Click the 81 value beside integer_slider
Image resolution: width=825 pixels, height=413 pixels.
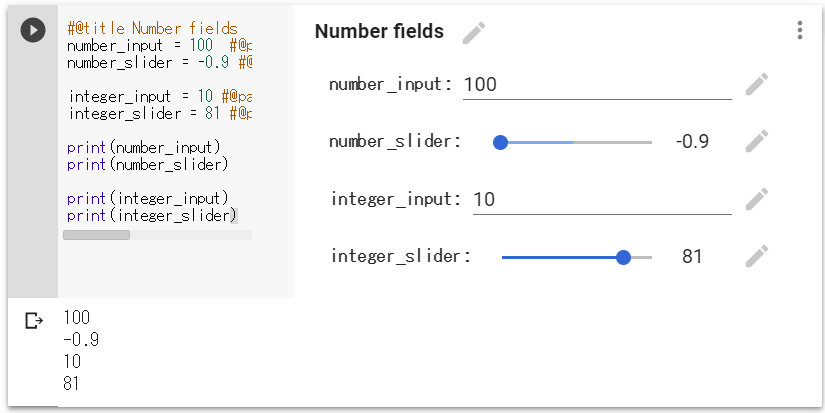tap(692, 257)
